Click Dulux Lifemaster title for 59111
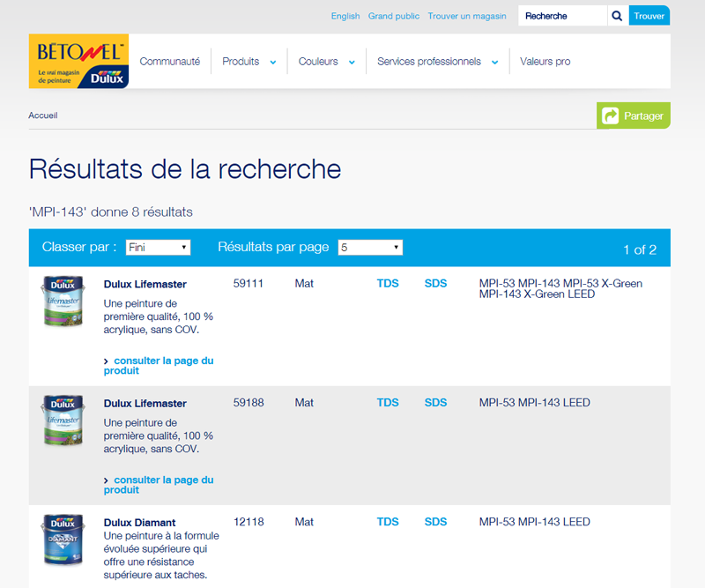705x588 pixels. coord(145,285)
